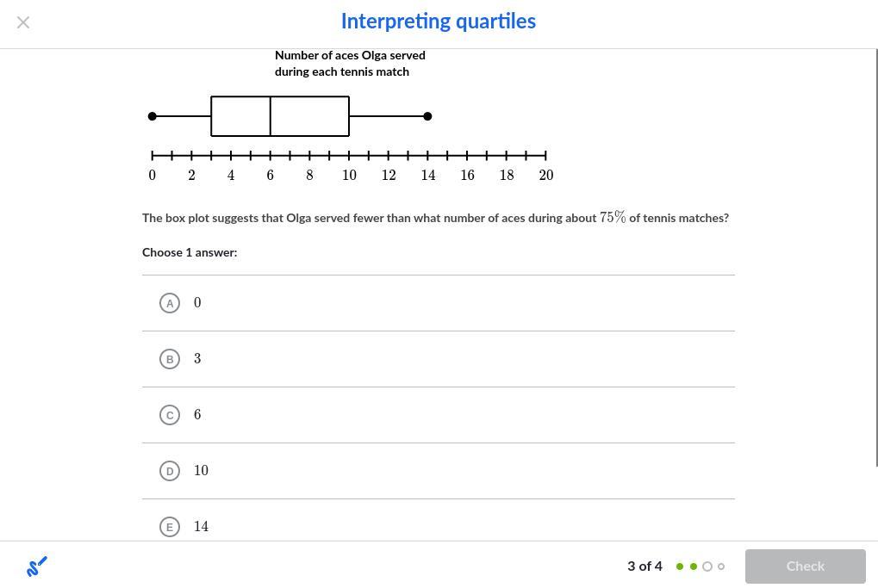Click the 20 label on the number line
This screenshot has width=878, height=588.
tap(545, 176)
